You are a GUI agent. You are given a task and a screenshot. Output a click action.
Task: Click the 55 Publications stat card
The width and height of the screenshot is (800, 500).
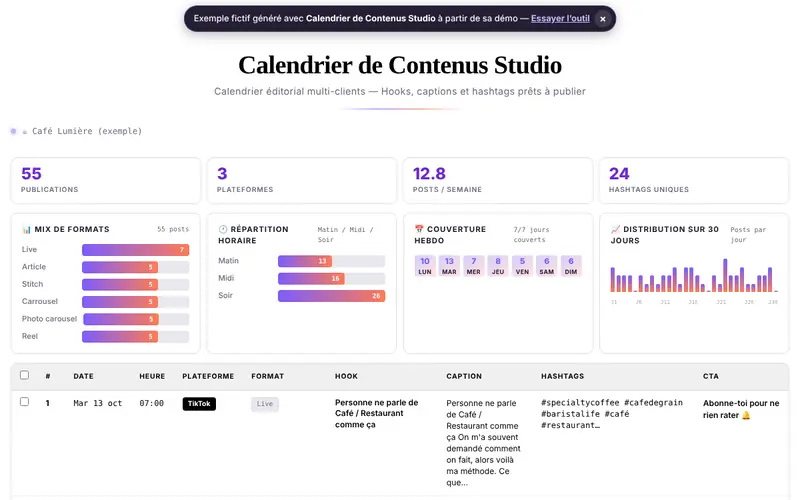106,181
